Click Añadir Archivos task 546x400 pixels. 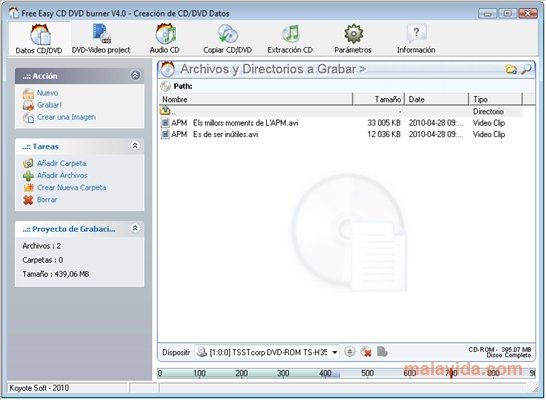[62, 175]
